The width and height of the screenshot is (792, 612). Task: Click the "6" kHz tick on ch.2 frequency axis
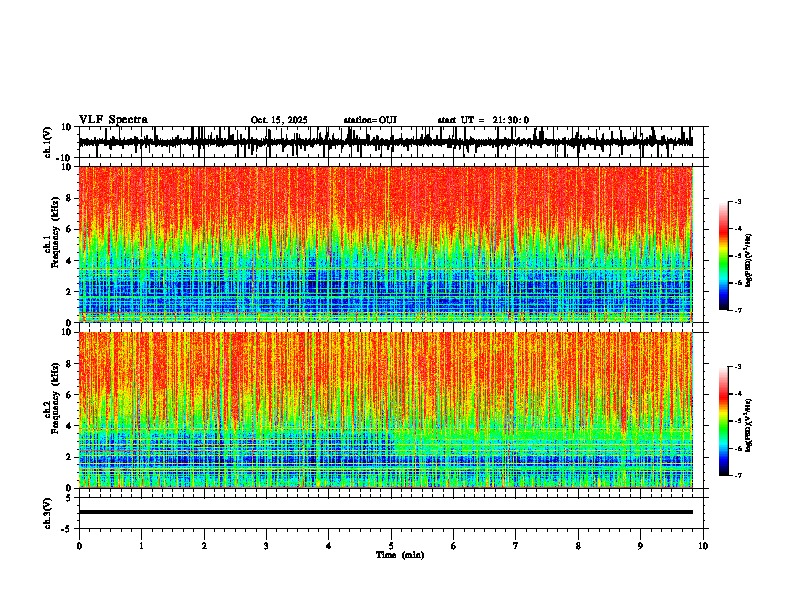point(70,394)
